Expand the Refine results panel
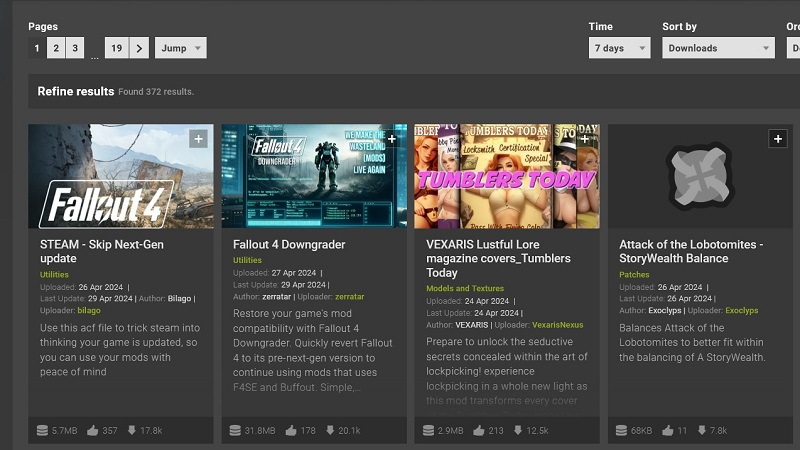The image size is (800, 450). click(x=75, y=91)
